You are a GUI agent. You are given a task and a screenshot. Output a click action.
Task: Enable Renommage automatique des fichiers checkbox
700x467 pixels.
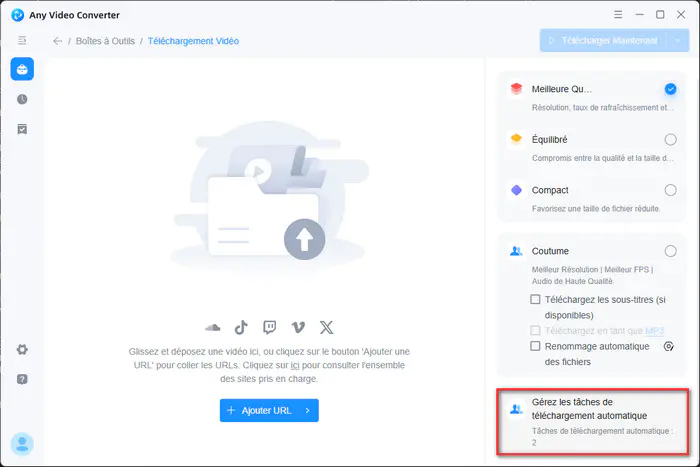tap(535, 346)
